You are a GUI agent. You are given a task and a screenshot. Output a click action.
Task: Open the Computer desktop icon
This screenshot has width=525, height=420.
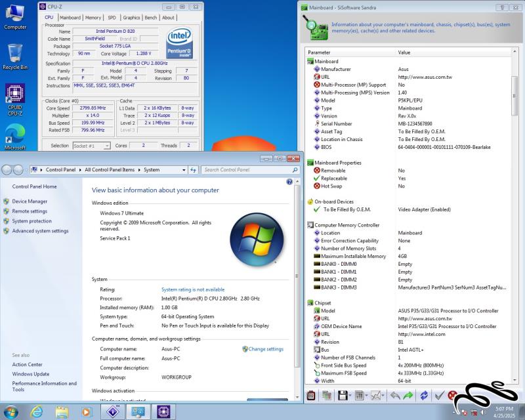coord(15,17)
